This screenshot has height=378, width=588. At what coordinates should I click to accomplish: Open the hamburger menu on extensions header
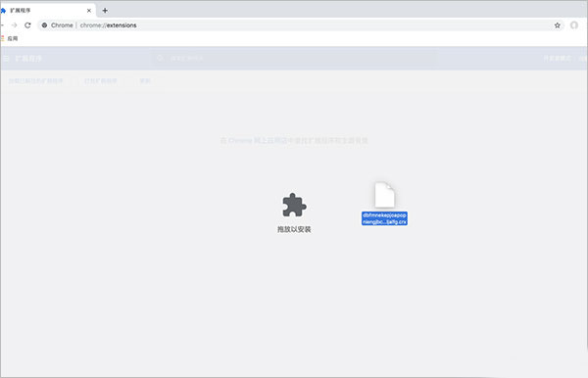[x=5, y=59]
